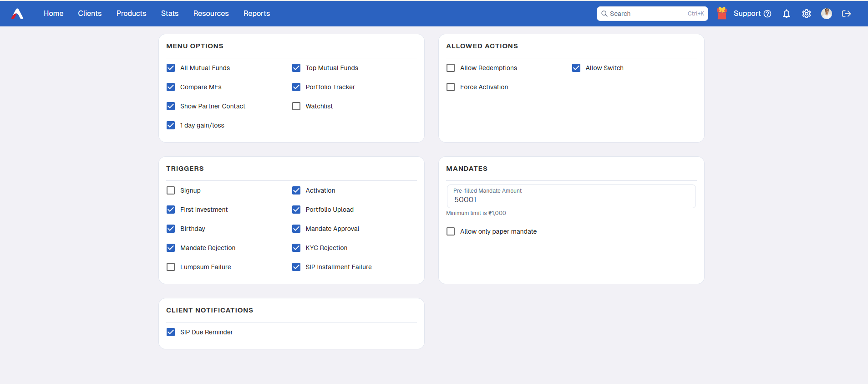Open the user profile avatar
Image resolution: width=868 pixels, height=384 pixels.
827,14
